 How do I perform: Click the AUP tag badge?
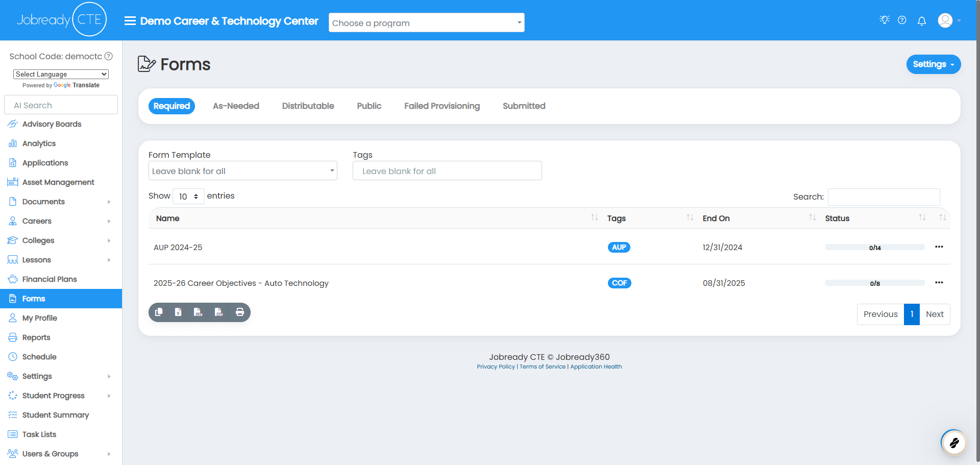tap(619, 248)
